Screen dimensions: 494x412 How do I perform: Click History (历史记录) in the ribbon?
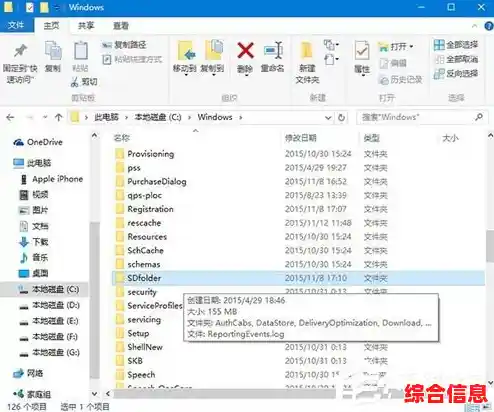click(x=401, y=80)
